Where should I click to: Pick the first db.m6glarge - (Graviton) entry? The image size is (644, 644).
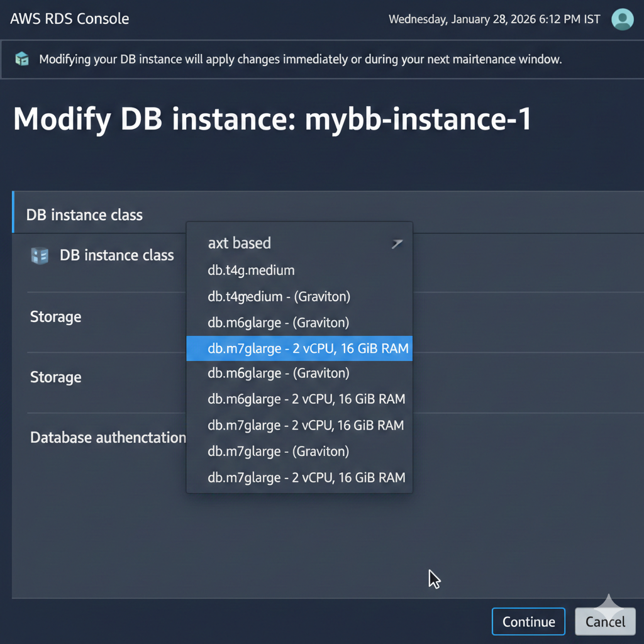[x=278, y=323]
